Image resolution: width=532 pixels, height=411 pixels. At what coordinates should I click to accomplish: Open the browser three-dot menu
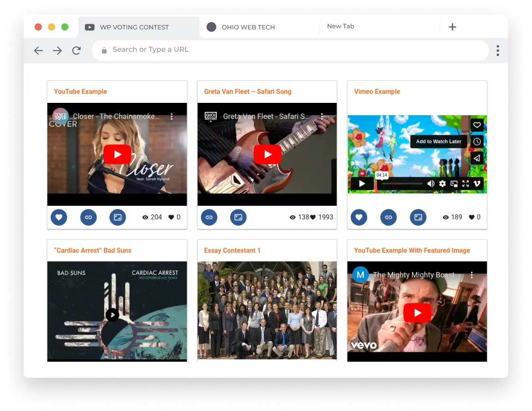[498, 51]
